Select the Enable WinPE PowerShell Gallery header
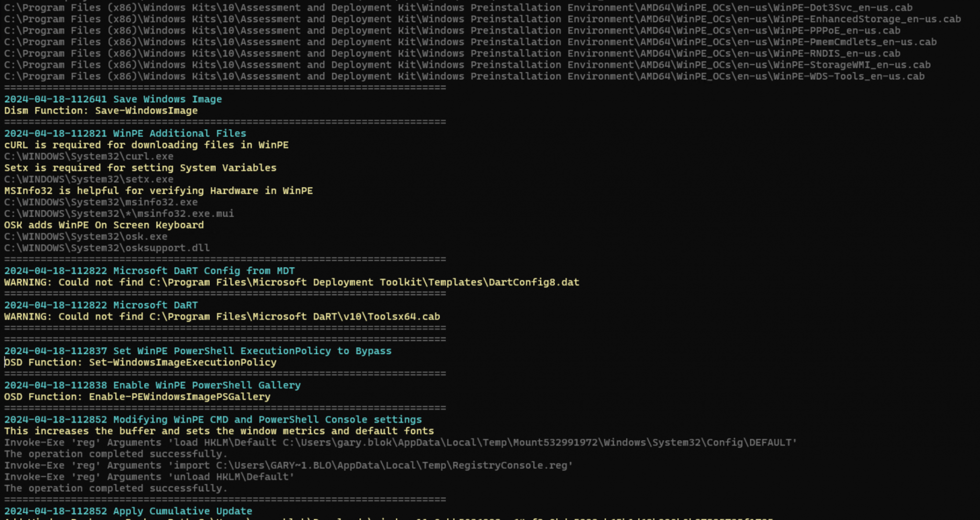Screen dimensions: 980x520 (152, 385)
